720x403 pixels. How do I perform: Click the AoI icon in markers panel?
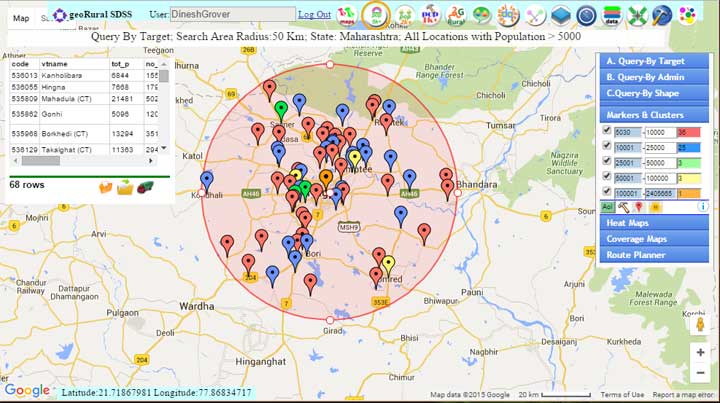click(607, 207)
